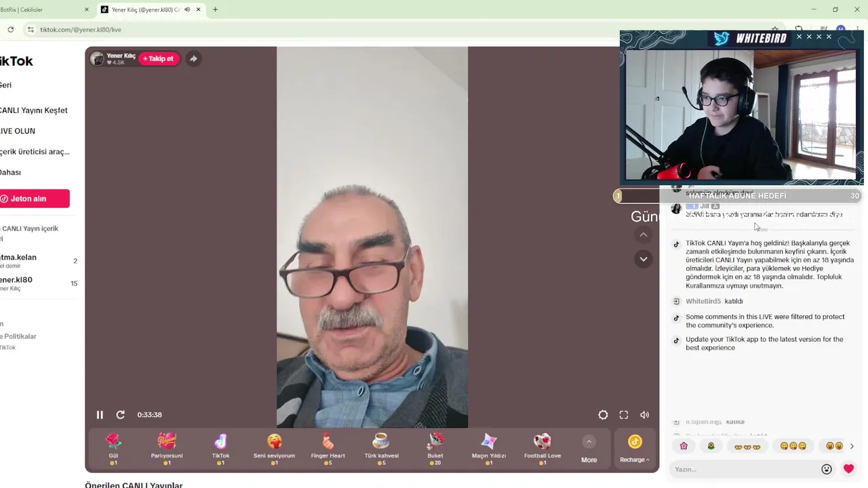
Task: View site information icon in address bar
Action: tap(31, 29)
